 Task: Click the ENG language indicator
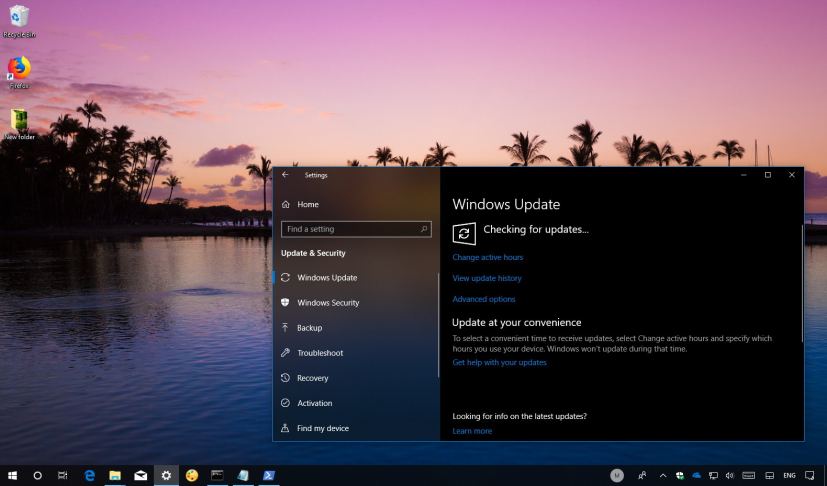click(789, 475)
